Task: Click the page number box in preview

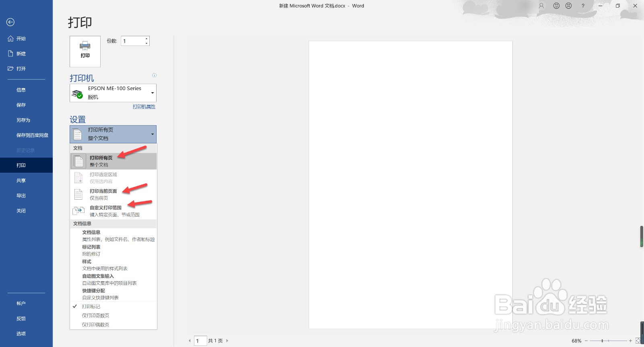Action: click(x=200, y=341)
